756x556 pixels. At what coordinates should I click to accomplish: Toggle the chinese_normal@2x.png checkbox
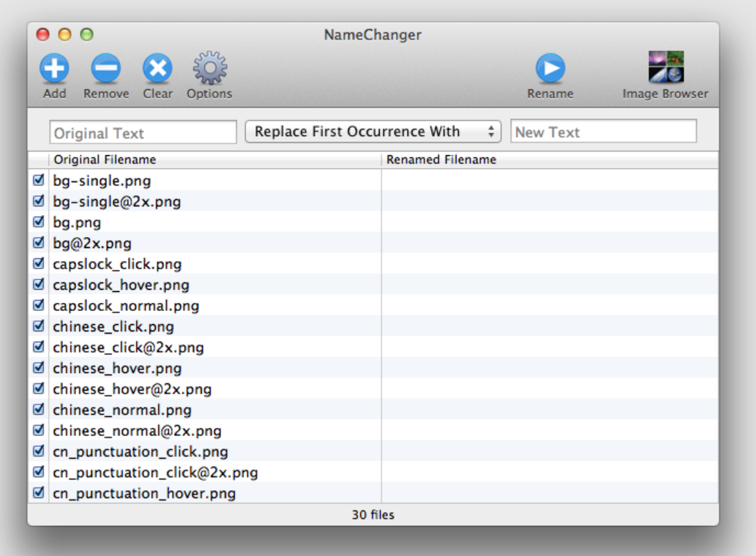(x=39, y=429)
